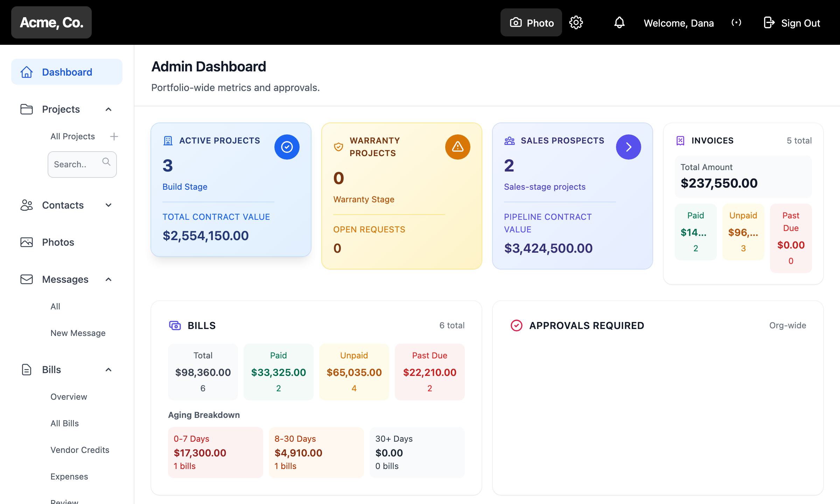Click the Bills card money icon
Screen dimensions: 840x504
pyautogui.click(x=175, y=325)
